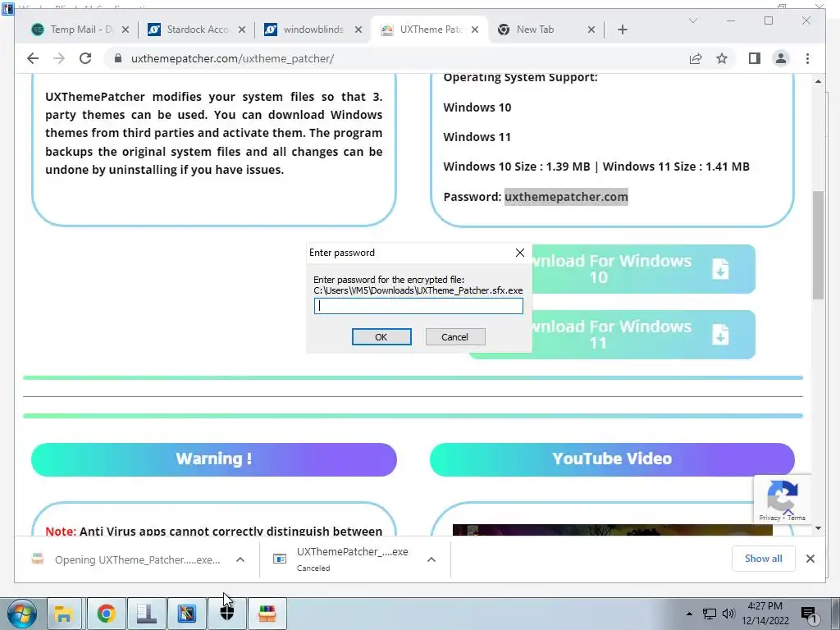Open the UXTheme_Patcher download item
The height and width of the screenshot is (630, 840).
point(126,559)
